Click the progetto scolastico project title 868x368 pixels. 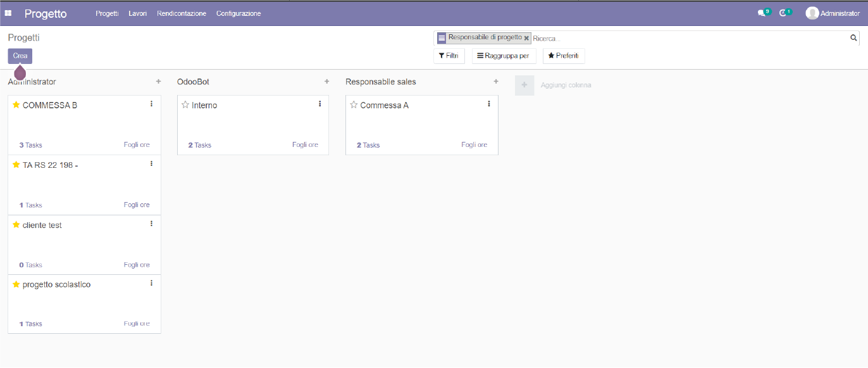point(56,284)
